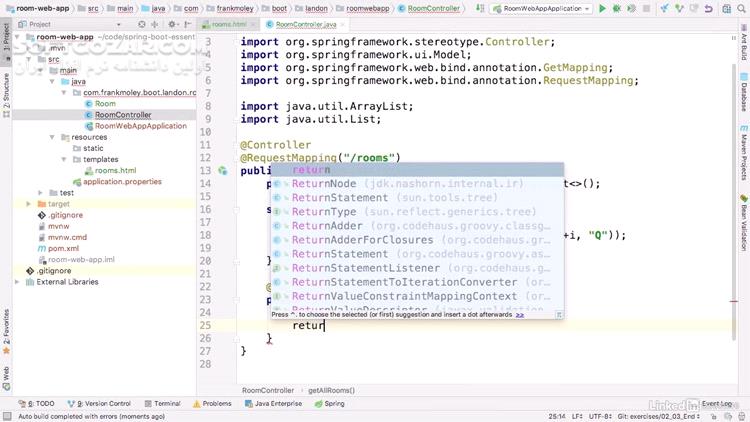Select ReturnStatementListener completion suggestion

417,268
